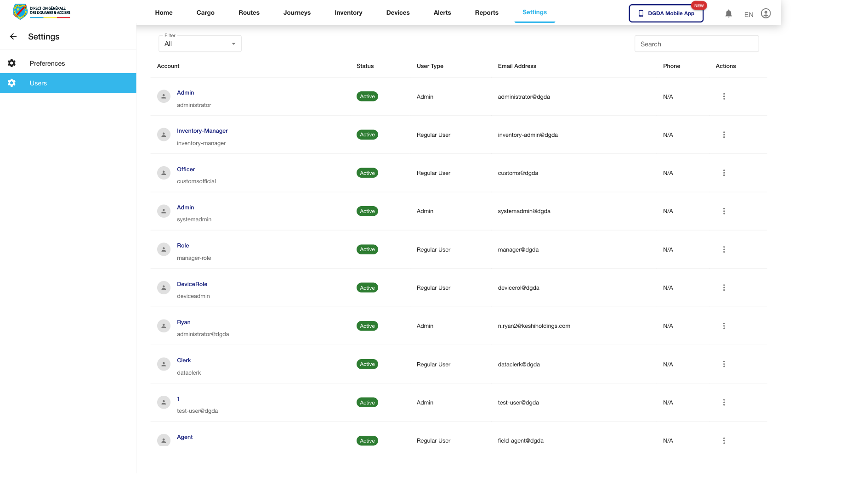Switch to the Reports tab
Screen dimensions: 868x500
point(486,12)
